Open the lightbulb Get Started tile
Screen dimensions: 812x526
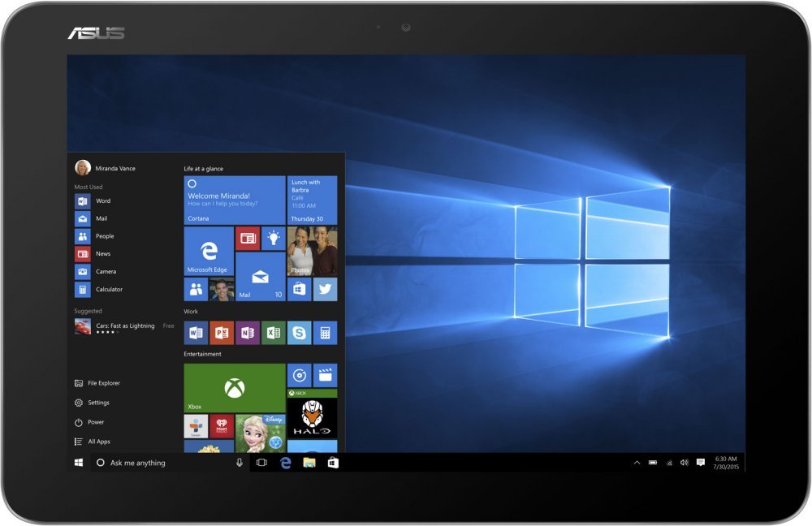point(274,238)
